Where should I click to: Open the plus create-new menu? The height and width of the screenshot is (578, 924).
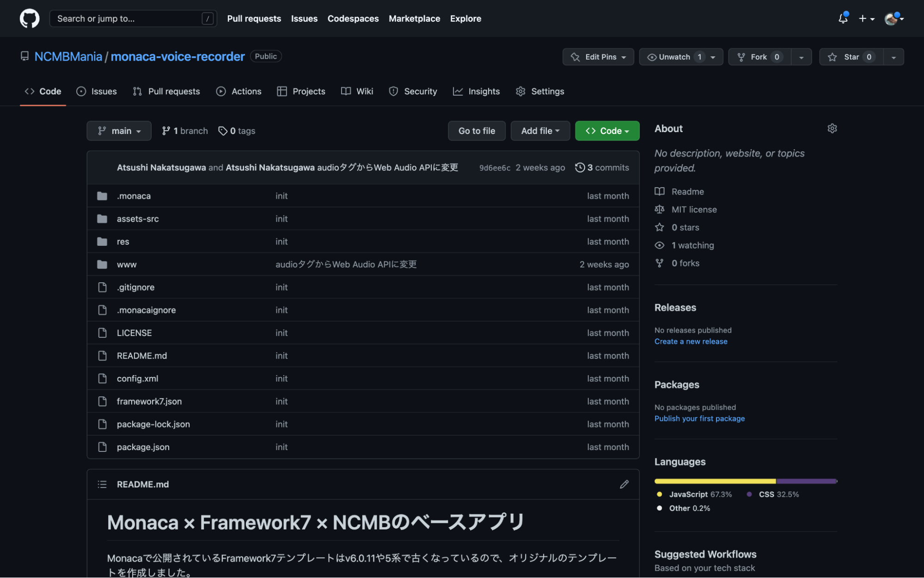867,18
